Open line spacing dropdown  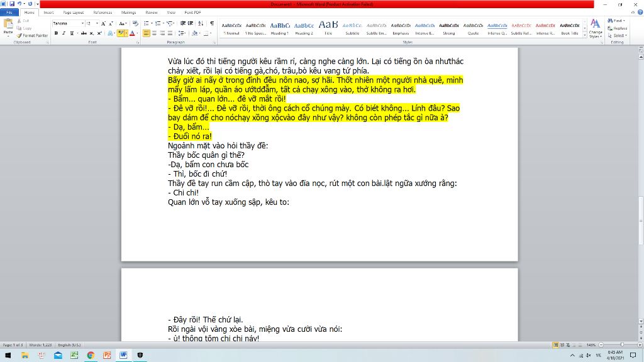[182, 33]
